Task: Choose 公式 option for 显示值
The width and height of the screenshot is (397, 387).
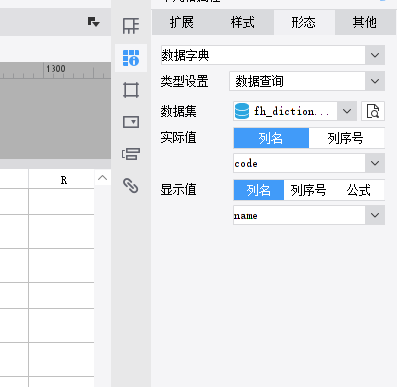Action: 359,190
